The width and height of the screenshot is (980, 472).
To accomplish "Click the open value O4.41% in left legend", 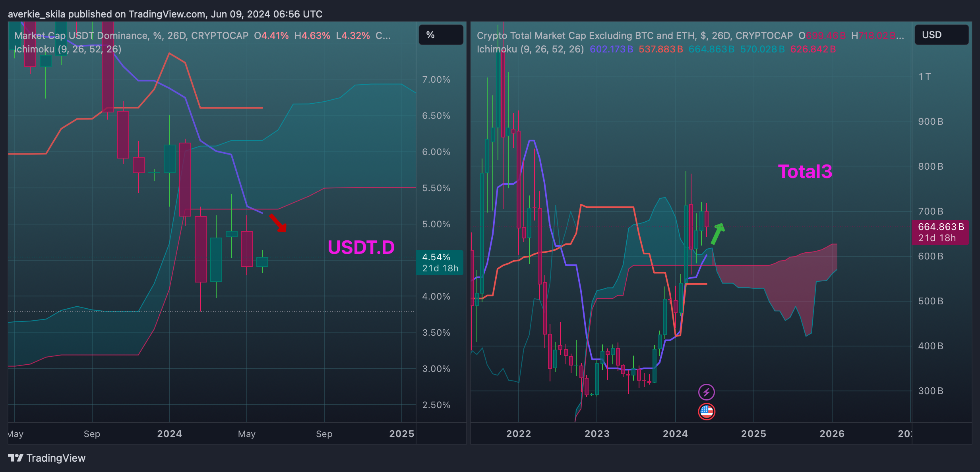I will [x=271, y=36].
